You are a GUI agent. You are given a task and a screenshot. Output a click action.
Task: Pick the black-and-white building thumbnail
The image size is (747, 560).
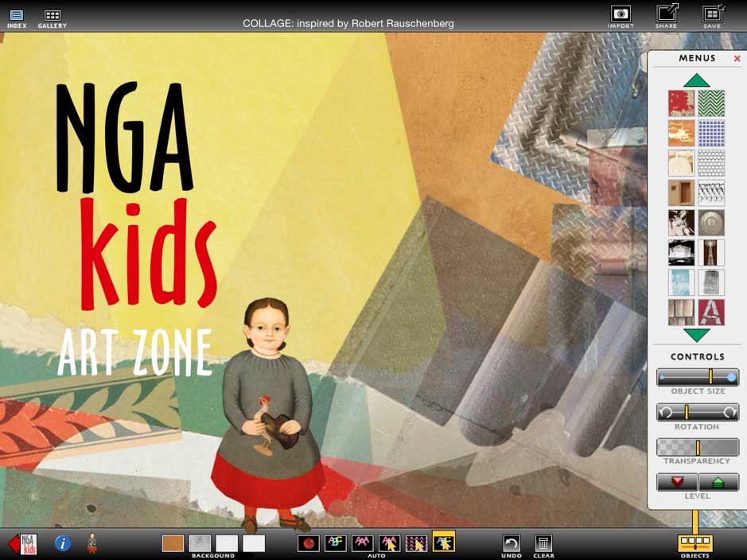pyautogui.click(x=681, y=252)
